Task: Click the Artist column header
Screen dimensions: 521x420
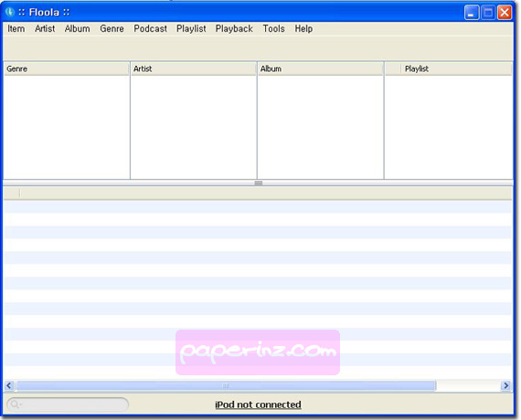Action: coord(194,68)
